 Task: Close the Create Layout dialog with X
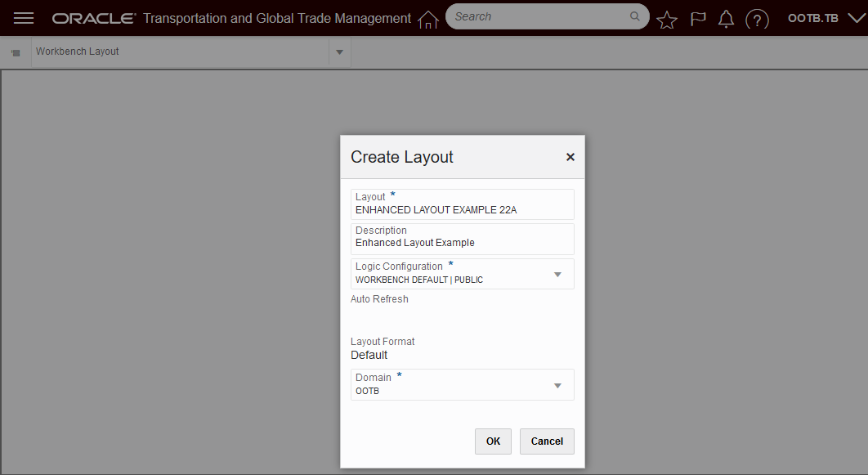570,157
